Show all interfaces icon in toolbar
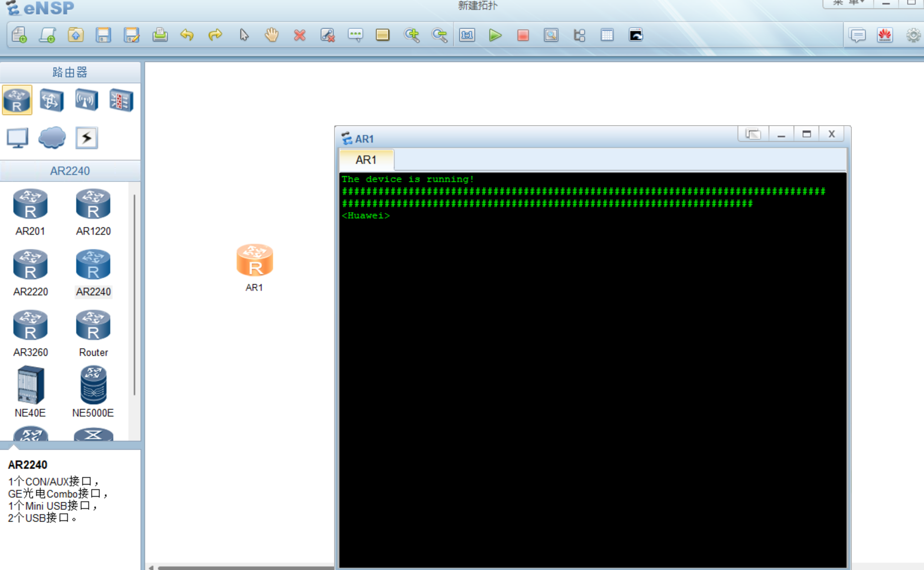Image resolution: width=924 pixels, height=570 pixels. click(579, 35)
